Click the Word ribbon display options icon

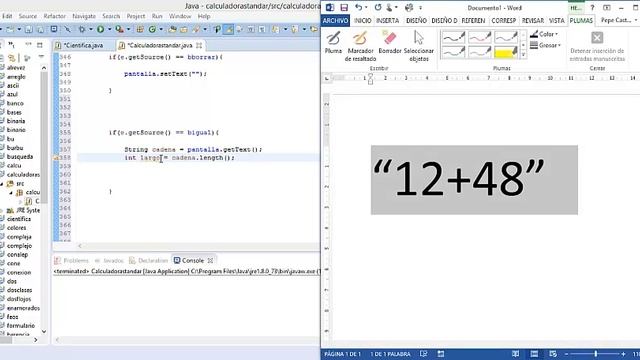(x=607, y=8)
